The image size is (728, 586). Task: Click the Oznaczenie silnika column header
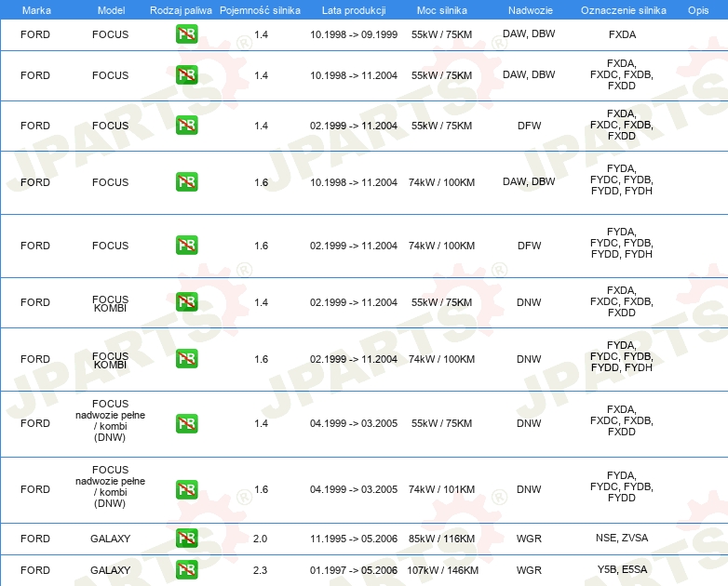(x=624, y=10)
